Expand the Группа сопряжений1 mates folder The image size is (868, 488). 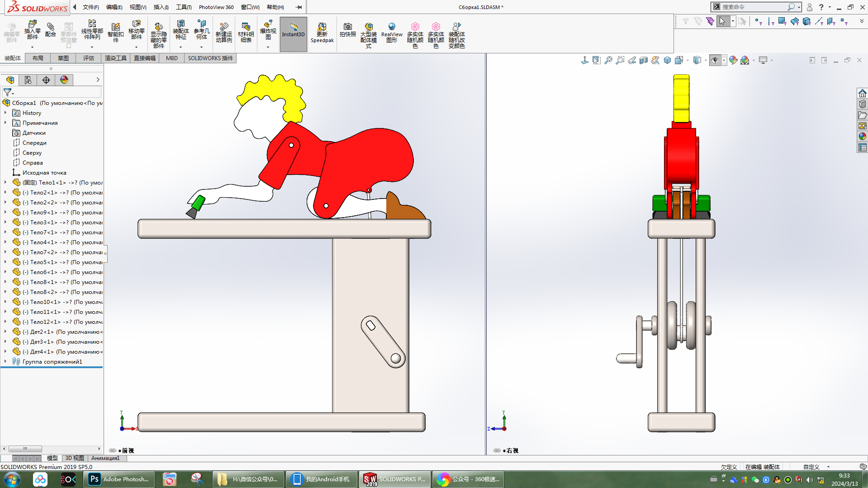(5, 361)
